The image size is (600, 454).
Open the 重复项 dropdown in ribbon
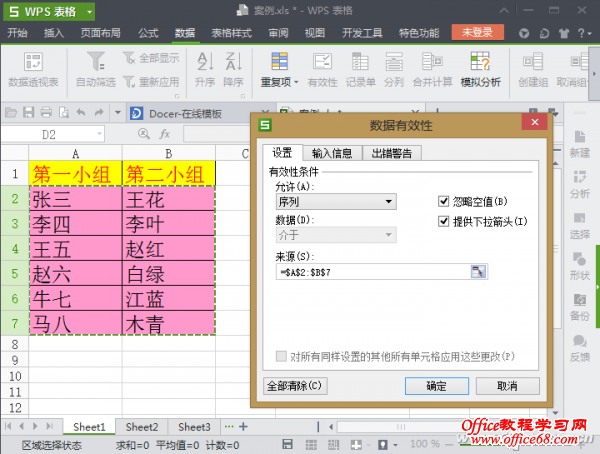pos(279,82)
